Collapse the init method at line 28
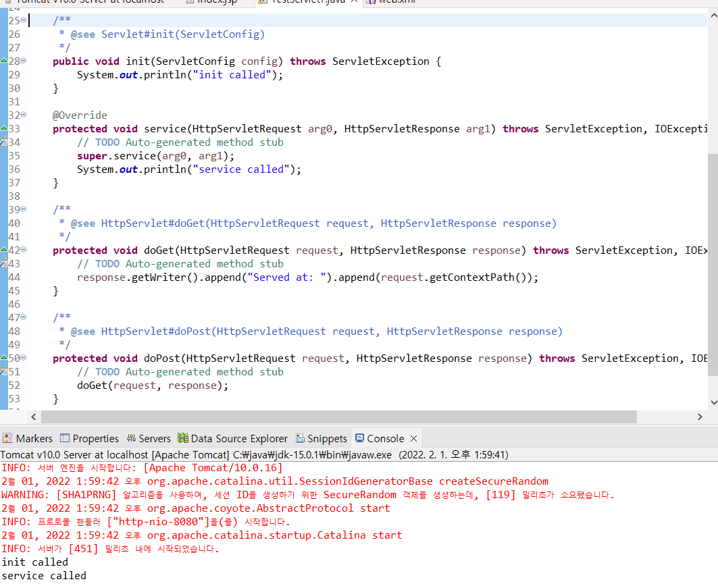Image resolution: width=718 pixels, height=588 pixels. click(24, 60)
